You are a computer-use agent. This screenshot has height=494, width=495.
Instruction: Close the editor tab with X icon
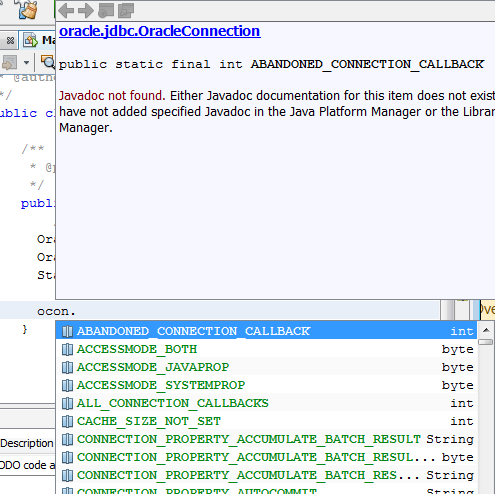10,41
